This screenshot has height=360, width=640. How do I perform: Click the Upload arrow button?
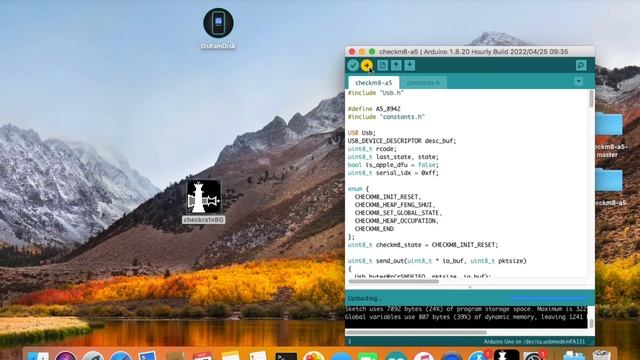pyautogui.click(x=367, y=65)
